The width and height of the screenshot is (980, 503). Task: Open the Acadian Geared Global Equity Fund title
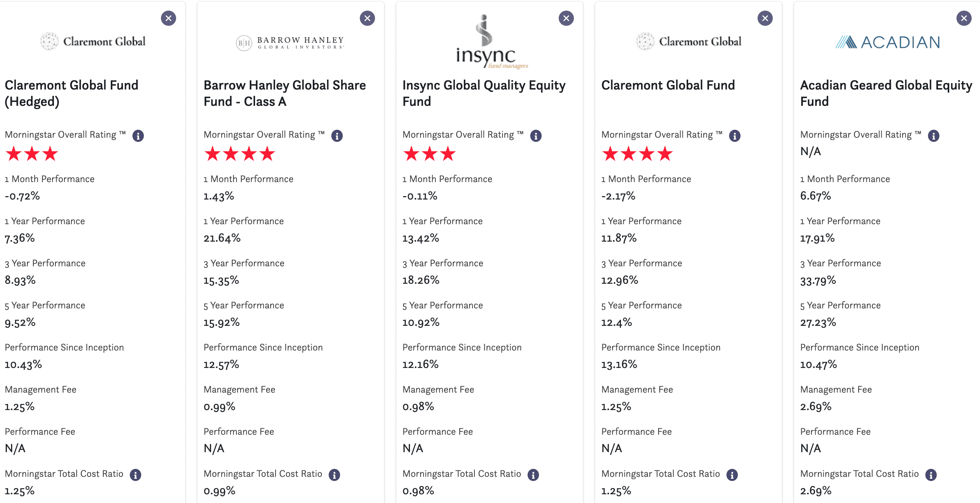(x=886, y=93)
